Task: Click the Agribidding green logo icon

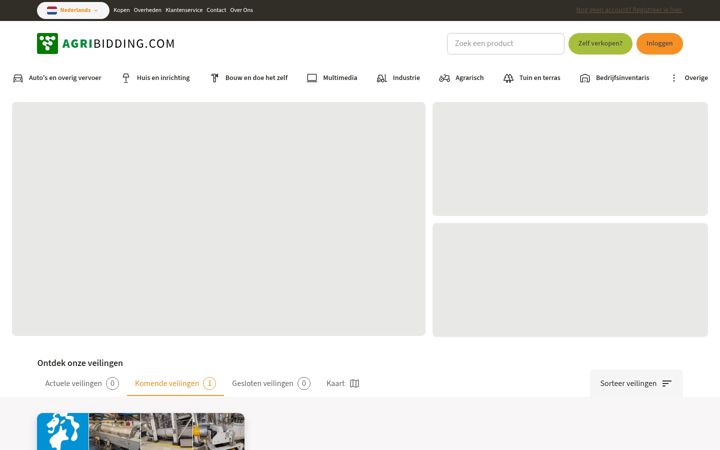Action: [47, 43]
